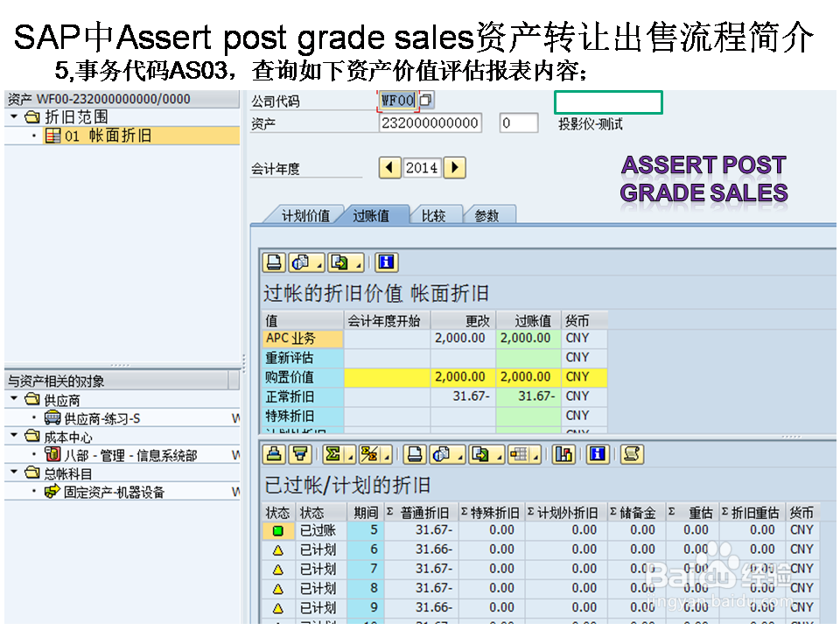The image size is (840, 630).
Task: Click the views icon in the lower toolbar
Action: (441, 455)
